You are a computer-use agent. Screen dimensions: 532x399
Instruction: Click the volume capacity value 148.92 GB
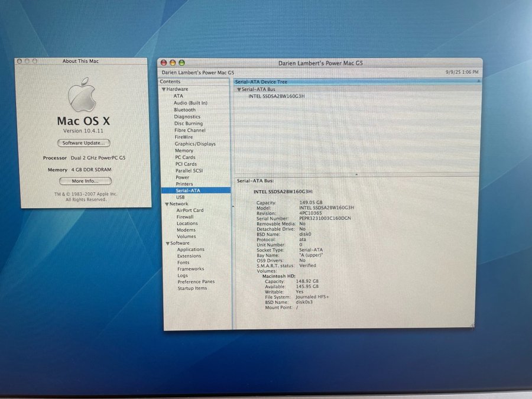[x=307, y=281]
